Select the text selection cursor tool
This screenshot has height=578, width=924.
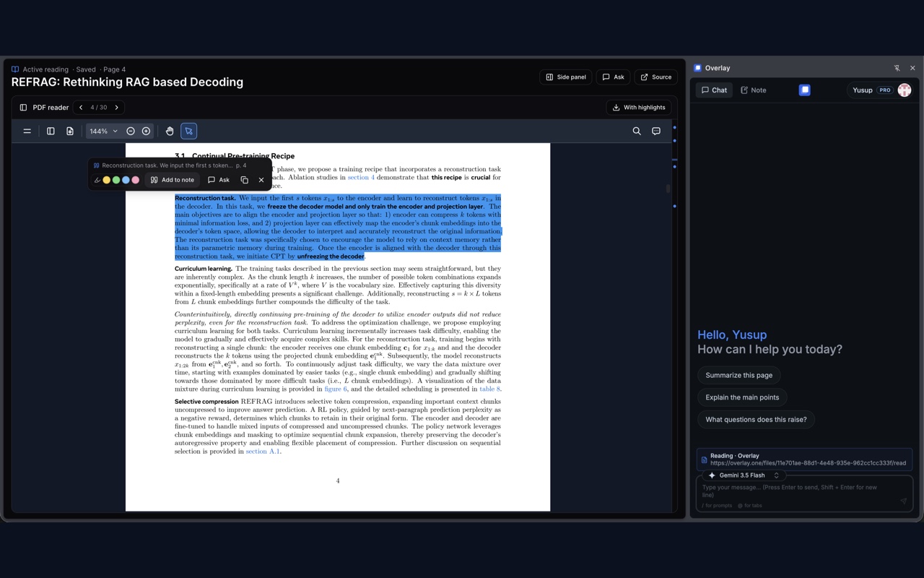pos(188,131)
